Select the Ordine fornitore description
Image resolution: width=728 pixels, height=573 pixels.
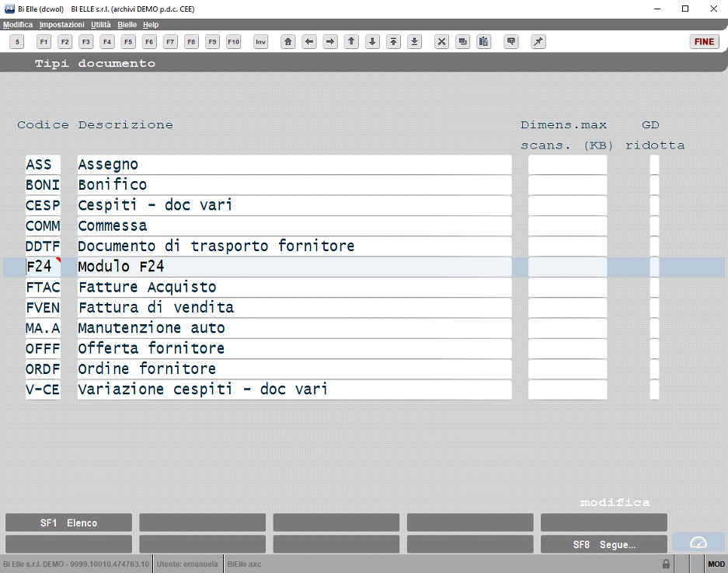pos(294,369)
